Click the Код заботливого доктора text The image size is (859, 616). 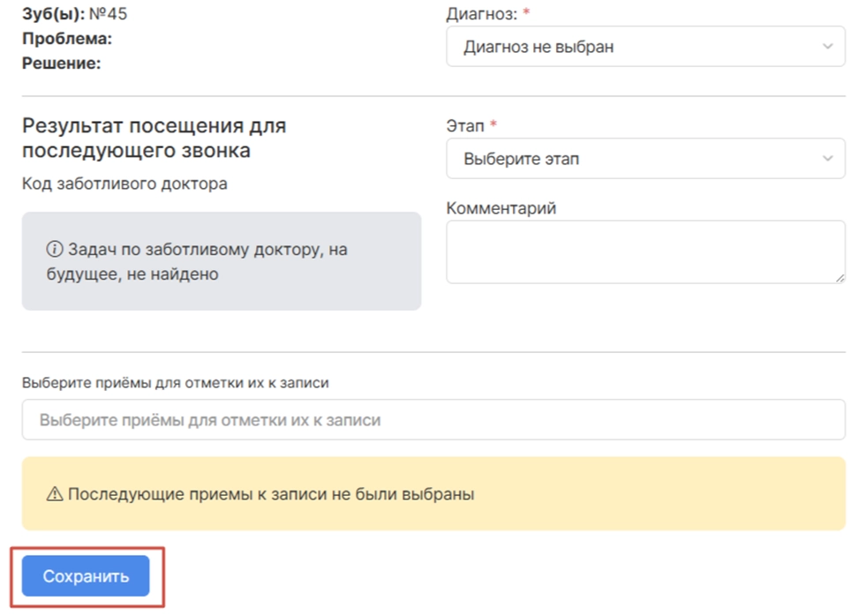[x=124, y=184]
